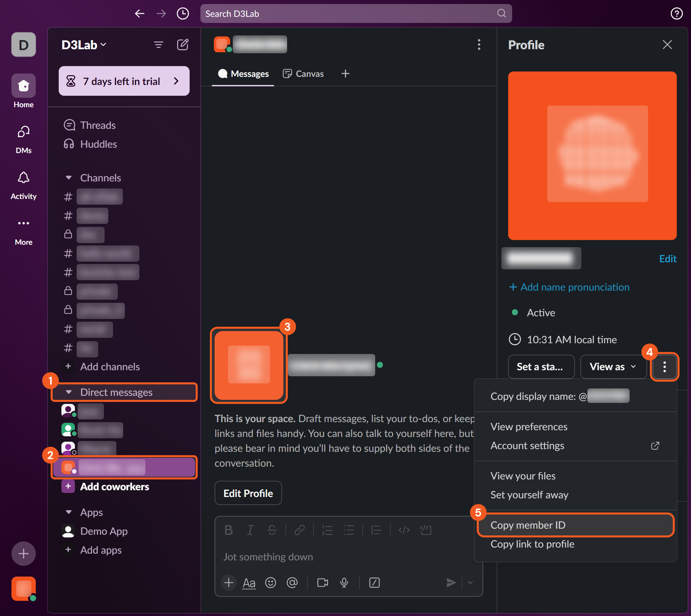Click the bold formatting icon
Image resolution: width=691 pixels, height=616 pixels.
[229, 530]
